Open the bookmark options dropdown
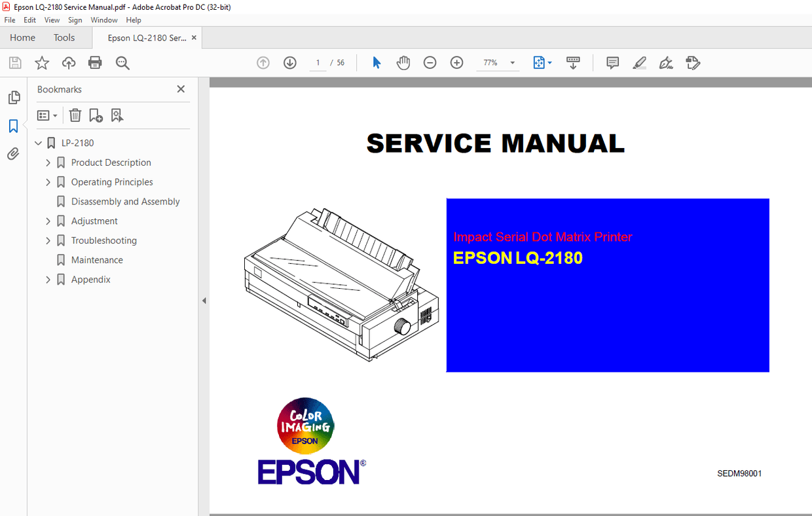812x516 pixels. [46, 115]
